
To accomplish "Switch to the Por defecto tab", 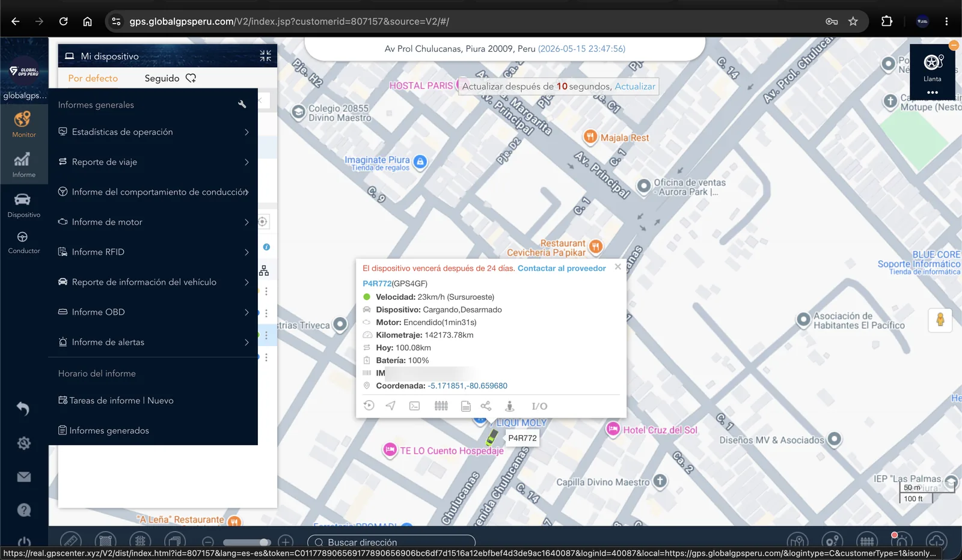I will [93, 78].
